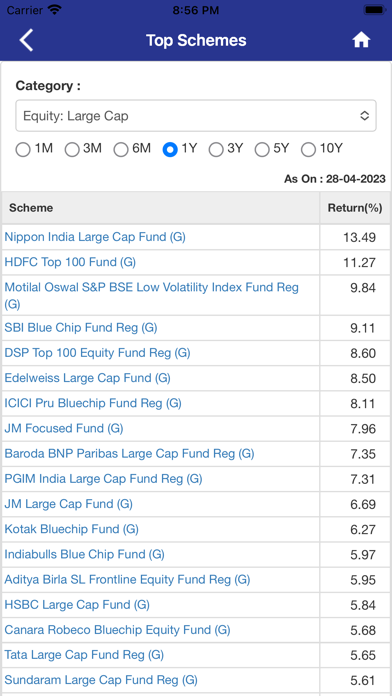Click the Return(%) column header

pos(355,208)
